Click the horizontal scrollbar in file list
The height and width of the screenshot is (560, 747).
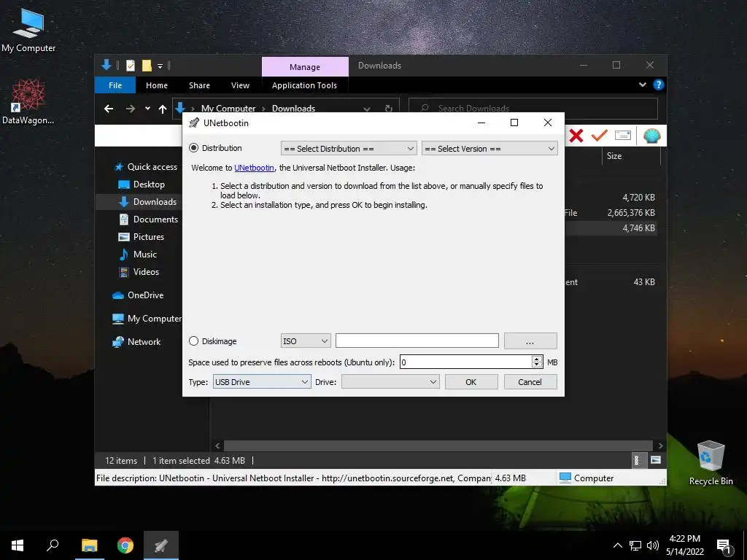click(438, 446)
